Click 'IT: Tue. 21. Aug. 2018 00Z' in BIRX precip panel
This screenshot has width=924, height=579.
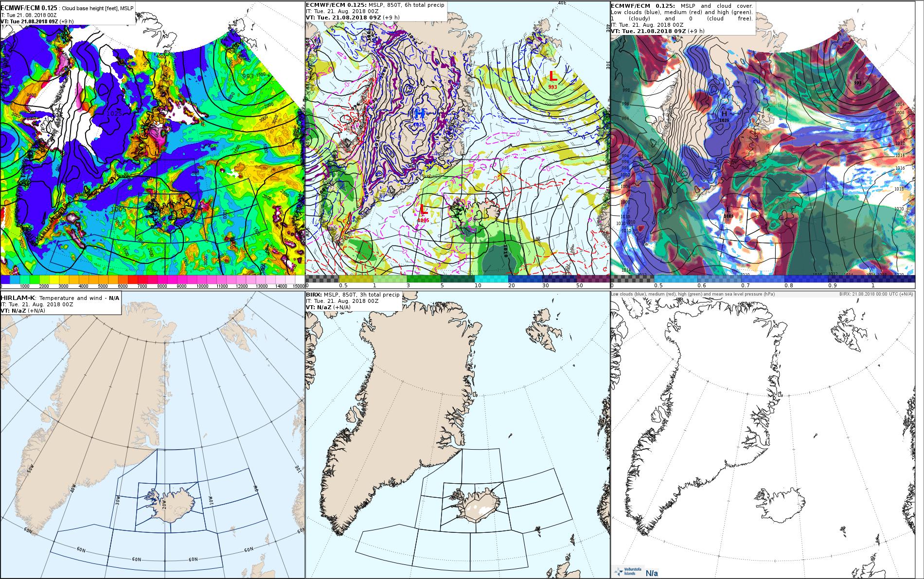(342, 301)
